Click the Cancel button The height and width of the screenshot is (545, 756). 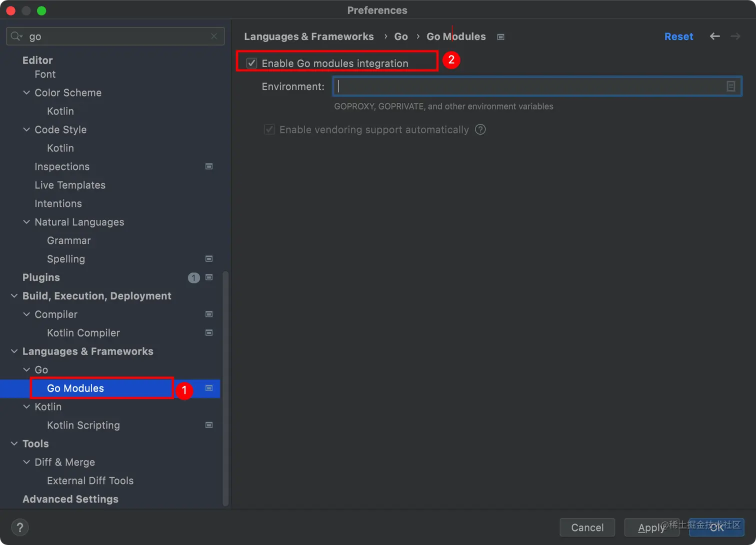(587, 527)
